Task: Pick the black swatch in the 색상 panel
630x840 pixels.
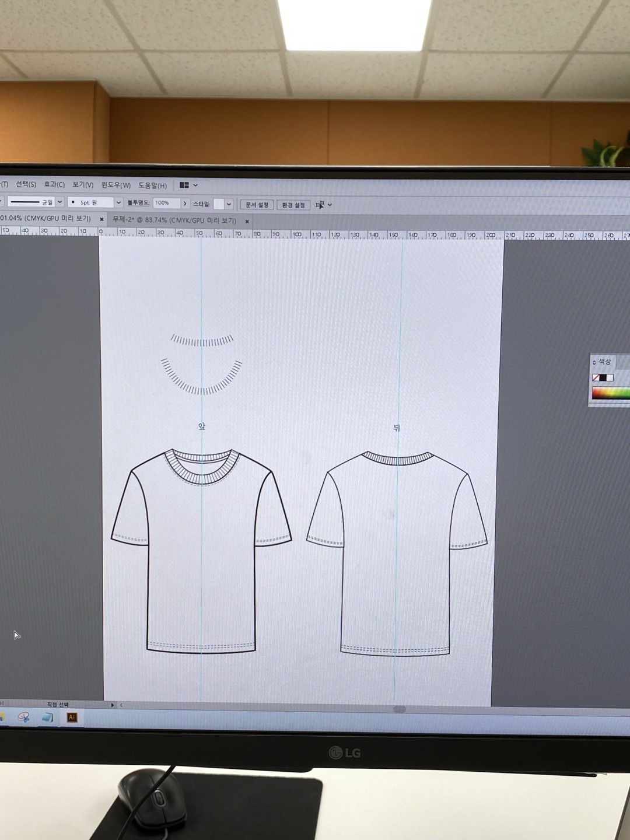Action: [x=603, y=378]
